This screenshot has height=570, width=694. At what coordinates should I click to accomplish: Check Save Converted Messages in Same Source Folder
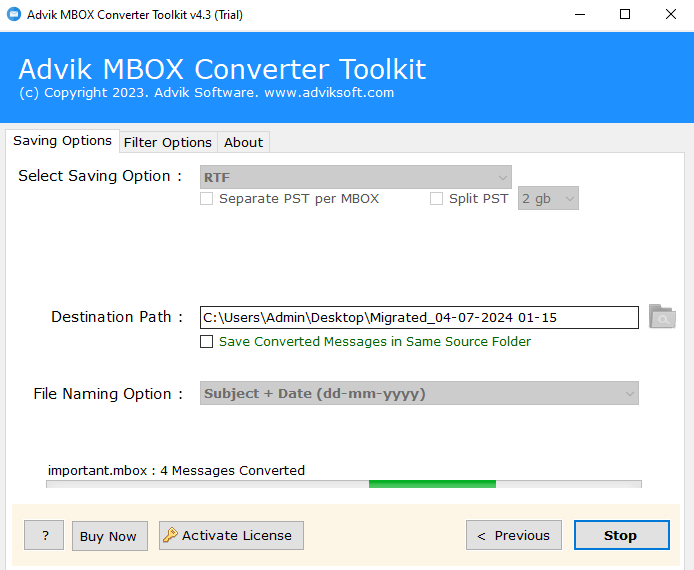click(x=206, y=342)
